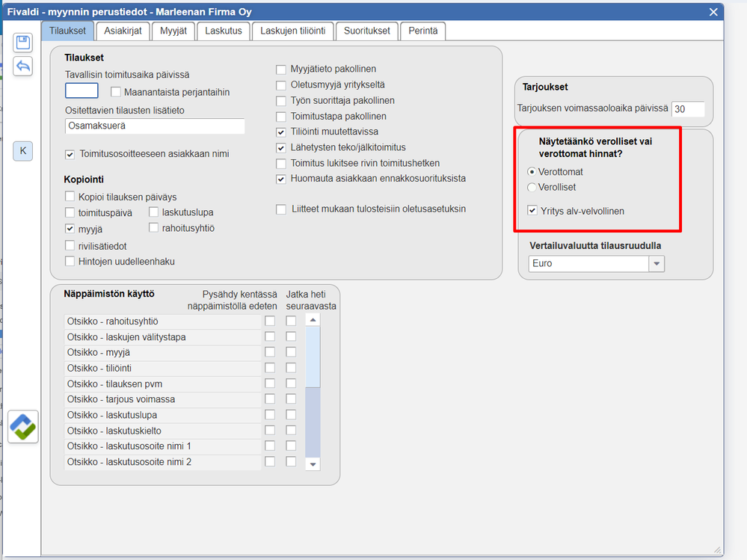The height and width of the screenshot is (560, 747).
Task: Click the undo back-arrow icon
Action: [x=23, y=66]
